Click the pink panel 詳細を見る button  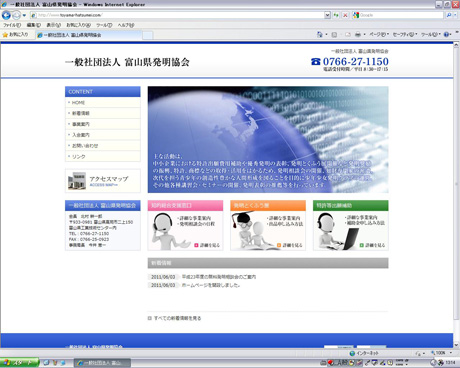coord(207,245)
